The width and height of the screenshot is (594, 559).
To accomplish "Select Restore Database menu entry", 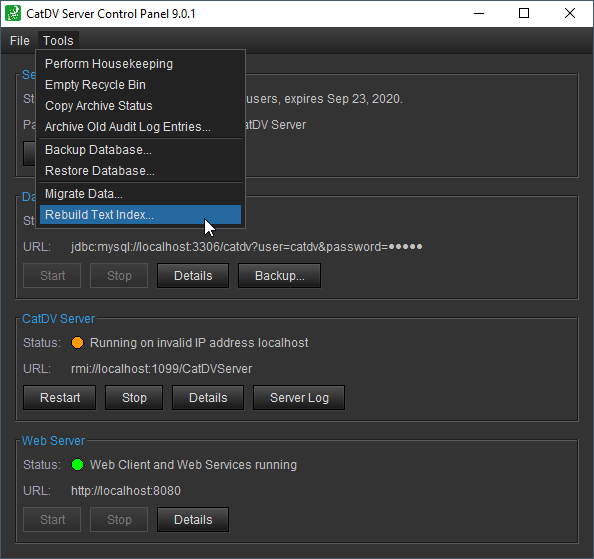I will (x=140, y=171).
